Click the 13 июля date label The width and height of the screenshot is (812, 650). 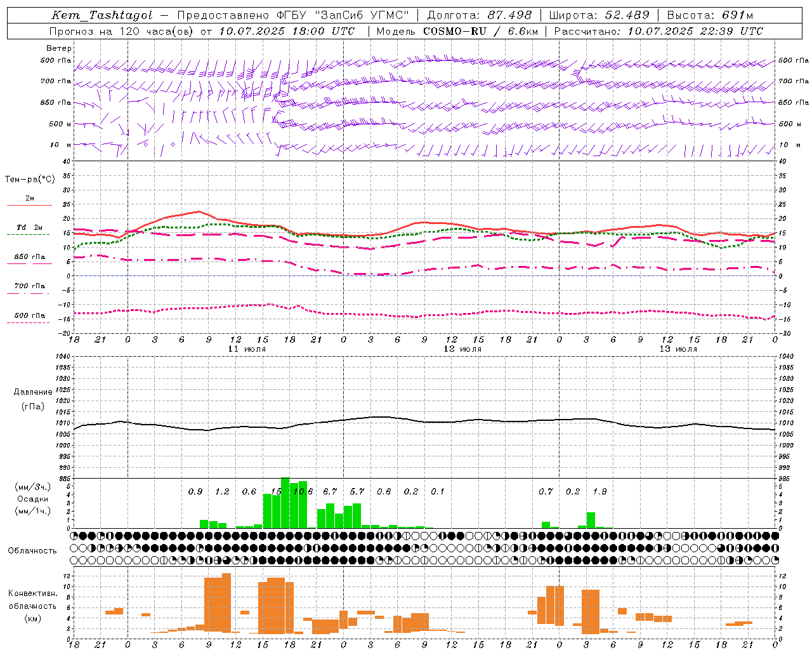tap(678, 349)
